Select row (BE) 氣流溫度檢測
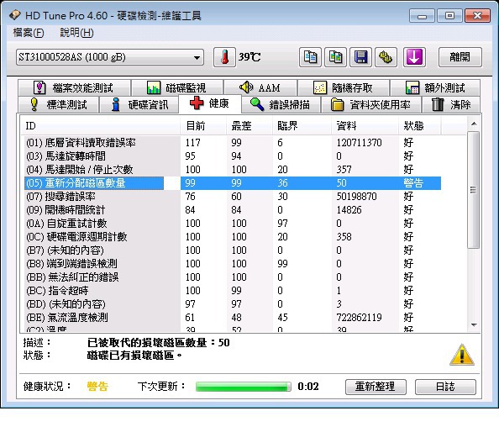Viewport: 499px width, 448px height. pos(233,318)
